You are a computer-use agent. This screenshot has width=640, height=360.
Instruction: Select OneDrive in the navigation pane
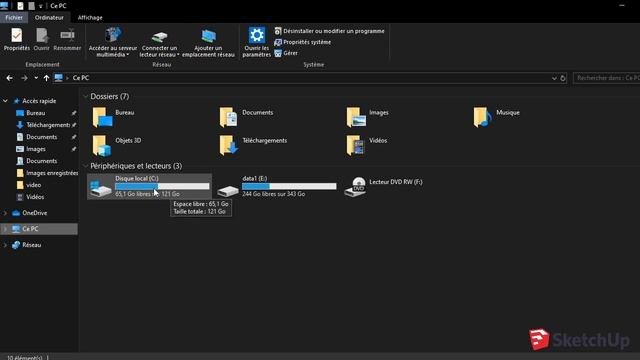pos(34,213)
